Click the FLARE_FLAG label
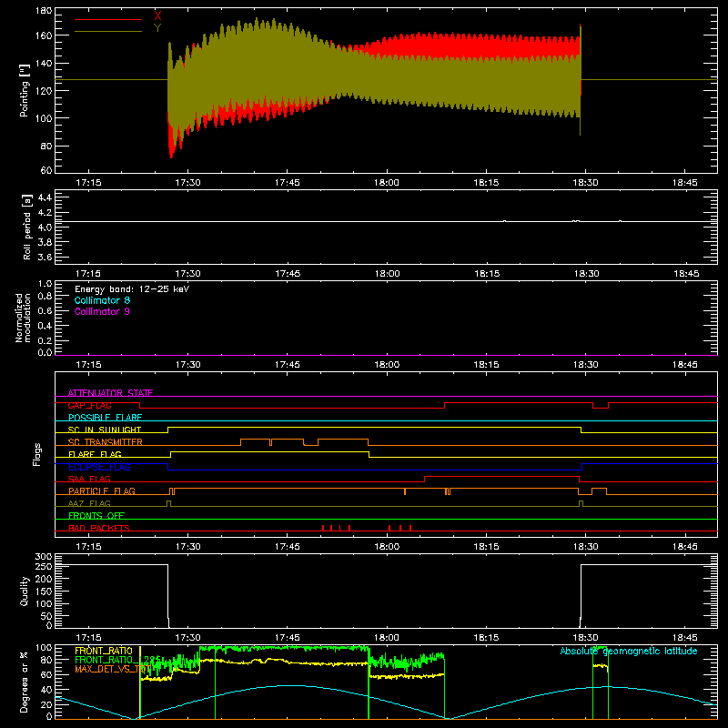The height and width of the screenshot is (728, 728). tap(95, 454)
